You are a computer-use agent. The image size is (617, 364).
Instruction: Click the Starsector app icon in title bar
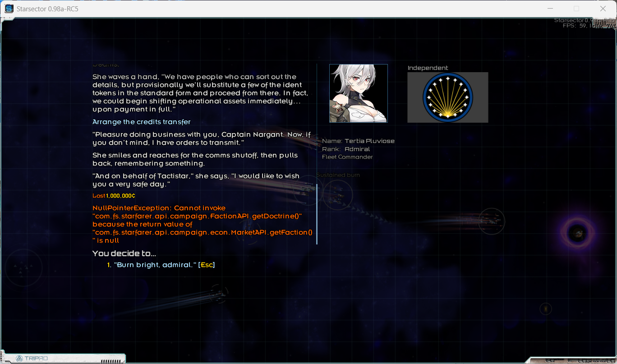click(x=9, y=9)
